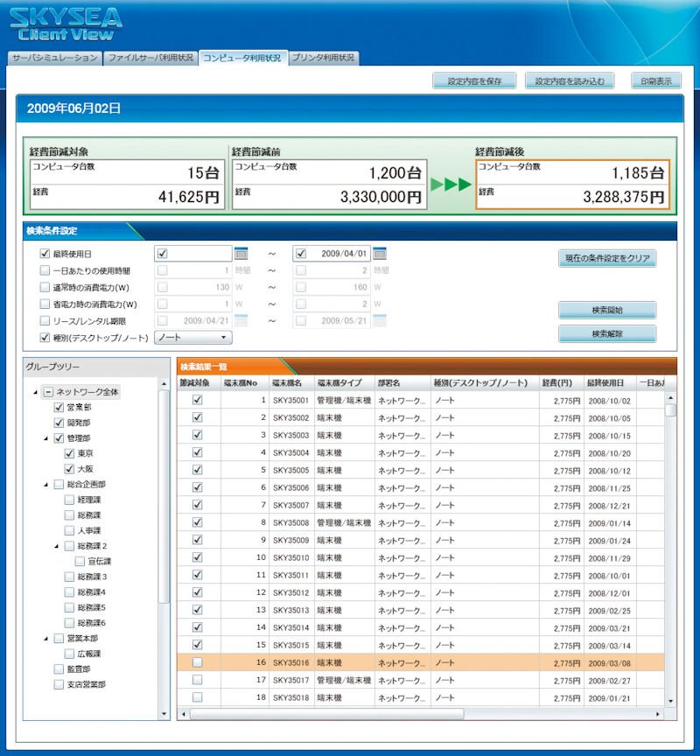This screenshot has height=756, width=700.
Task: Click date 2009/03/21 cell
Action: click(609, 628)
